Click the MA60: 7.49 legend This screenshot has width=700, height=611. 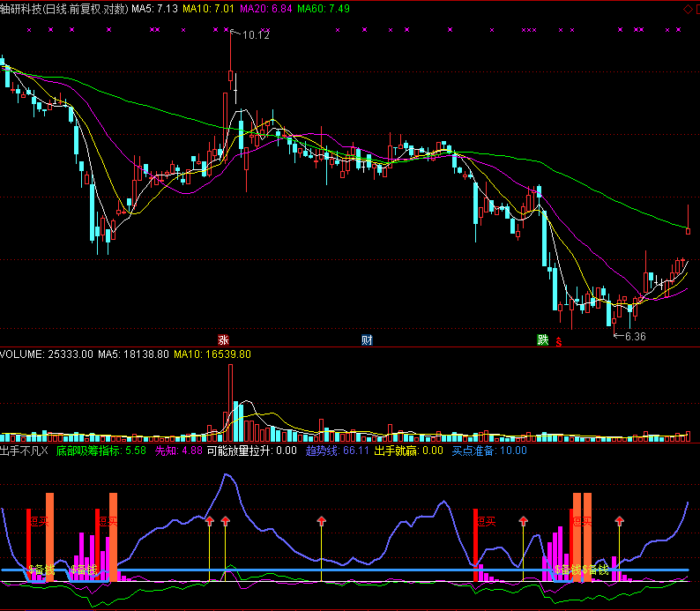324,9
